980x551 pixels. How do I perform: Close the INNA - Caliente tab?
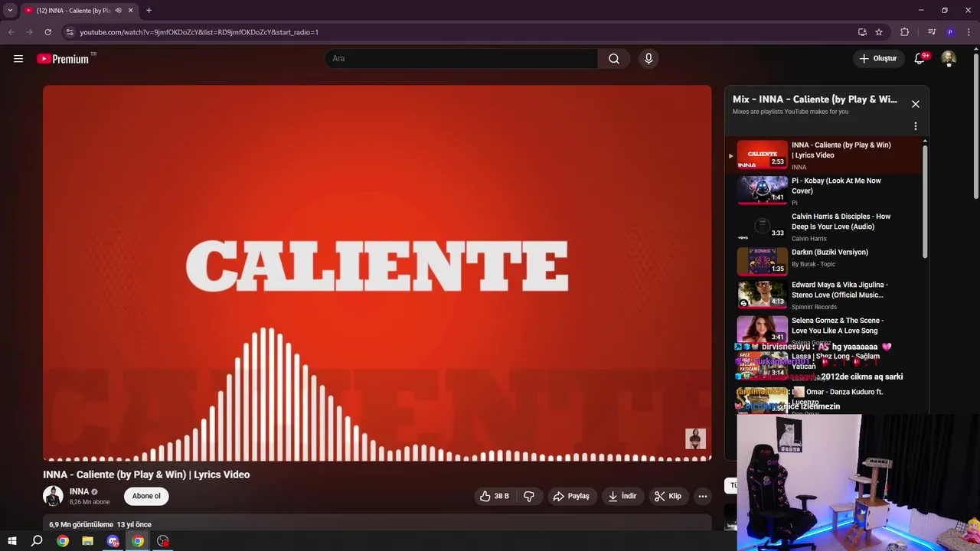point(130,11)
